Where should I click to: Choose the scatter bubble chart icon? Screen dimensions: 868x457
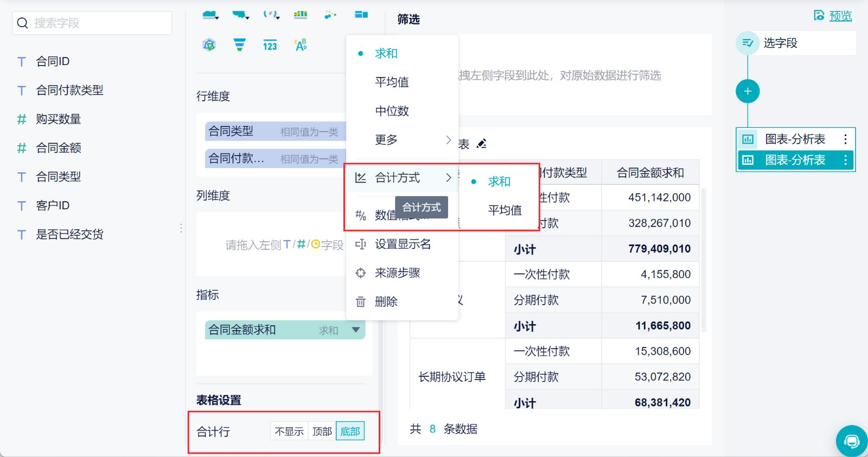pos(330,15)
